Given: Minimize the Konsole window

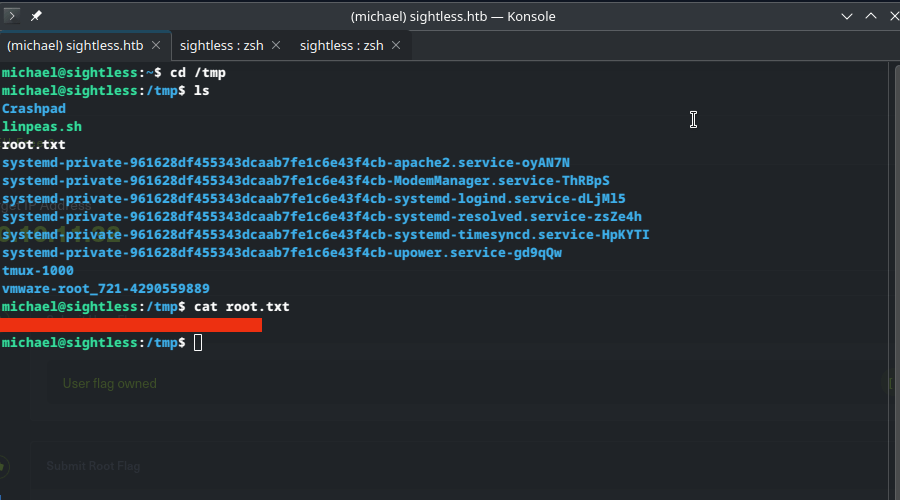Looking at the screenshot, I should coord(847,16).
